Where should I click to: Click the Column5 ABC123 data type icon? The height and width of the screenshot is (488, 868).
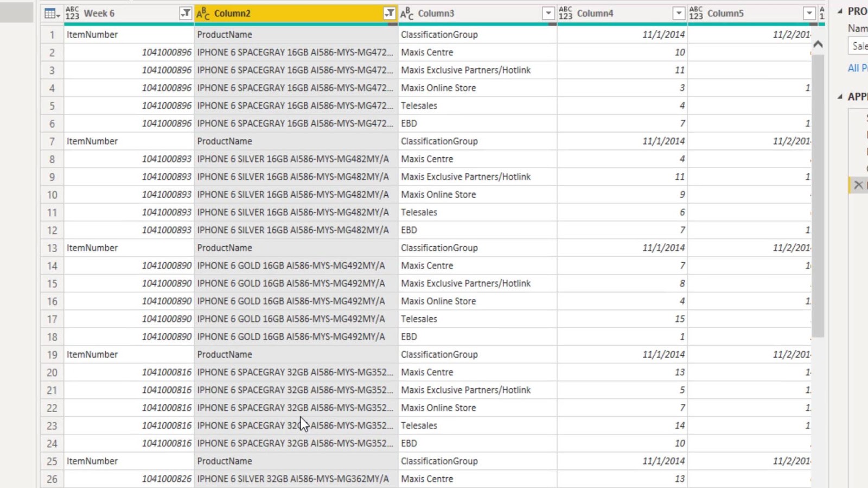click(696, 14)
